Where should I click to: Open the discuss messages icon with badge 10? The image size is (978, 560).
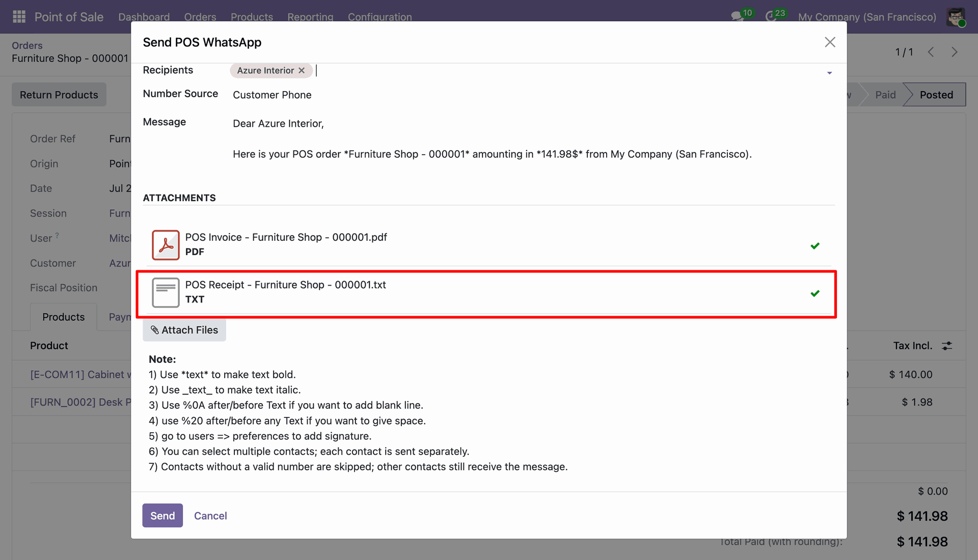click(741, 16)
